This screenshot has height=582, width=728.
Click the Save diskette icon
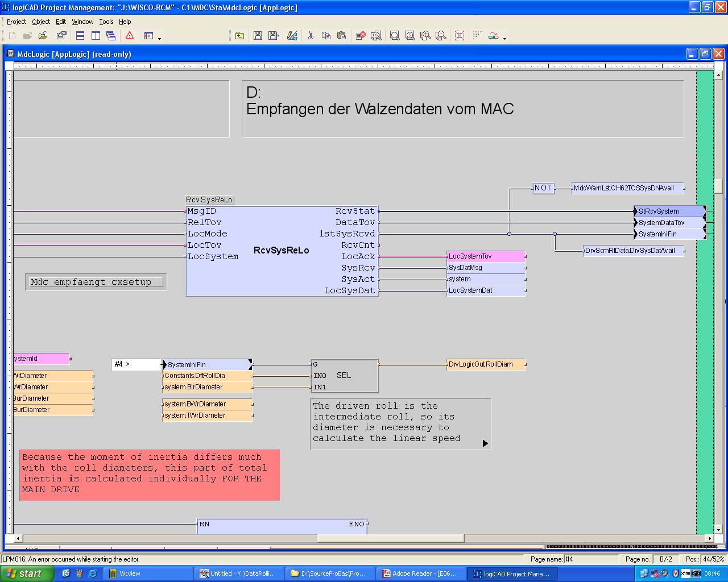click(x=258, y=36)
